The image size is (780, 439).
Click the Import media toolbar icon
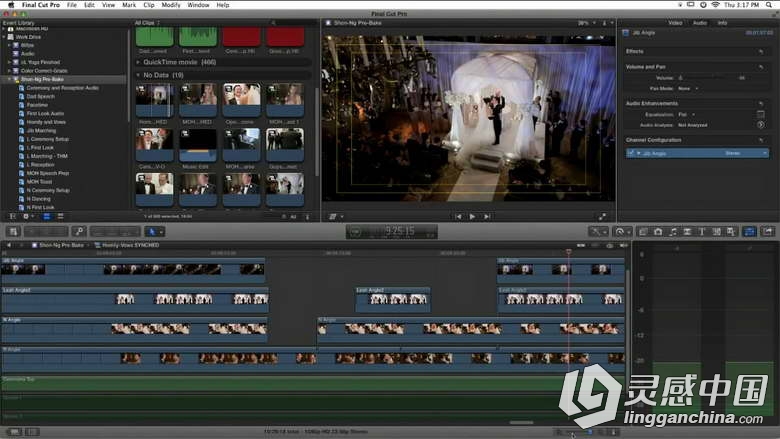pyautogui.click(x=13, y=232)
